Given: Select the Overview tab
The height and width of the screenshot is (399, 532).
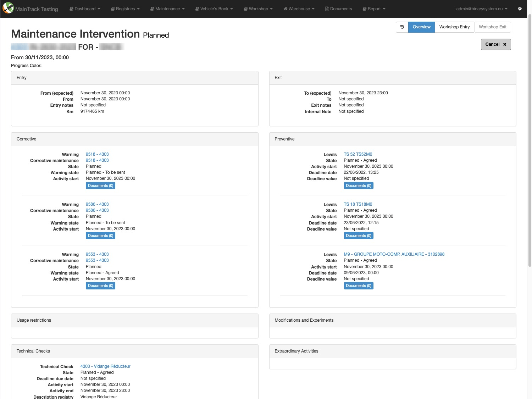Looking at the screenshot, I should tap(421, 27).
